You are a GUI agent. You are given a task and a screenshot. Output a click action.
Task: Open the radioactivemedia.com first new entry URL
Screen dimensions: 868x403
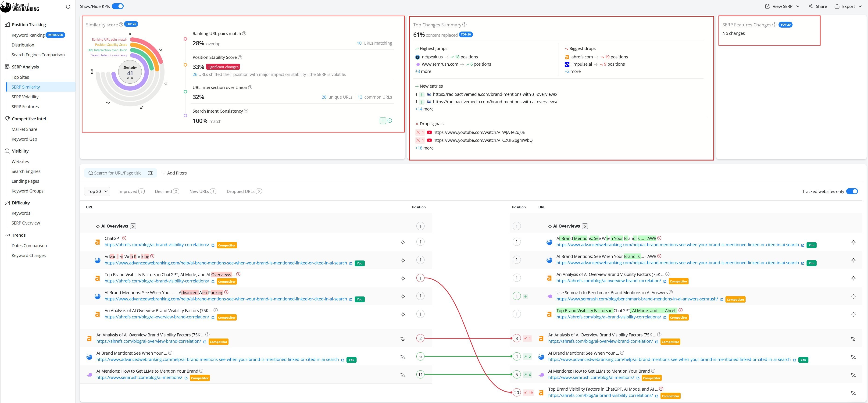(495, 94)
